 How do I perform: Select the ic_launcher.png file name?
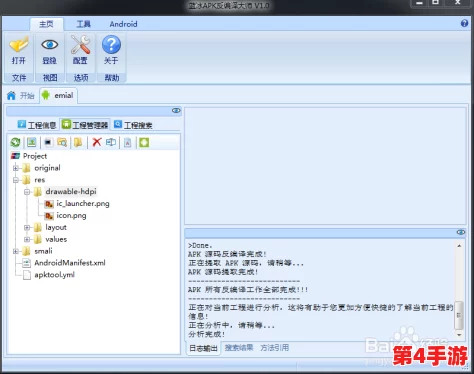(x=83, y=204)
